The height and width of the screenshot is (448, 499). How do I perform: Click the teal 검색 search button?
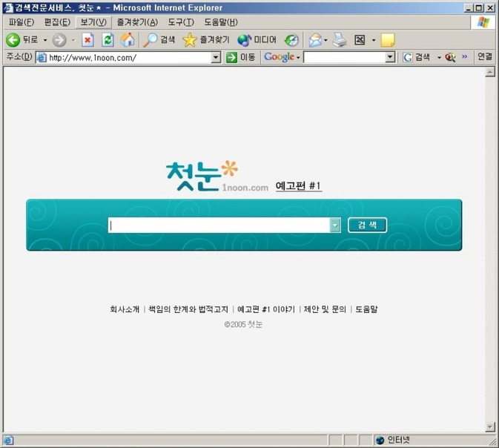pos(367,225)
